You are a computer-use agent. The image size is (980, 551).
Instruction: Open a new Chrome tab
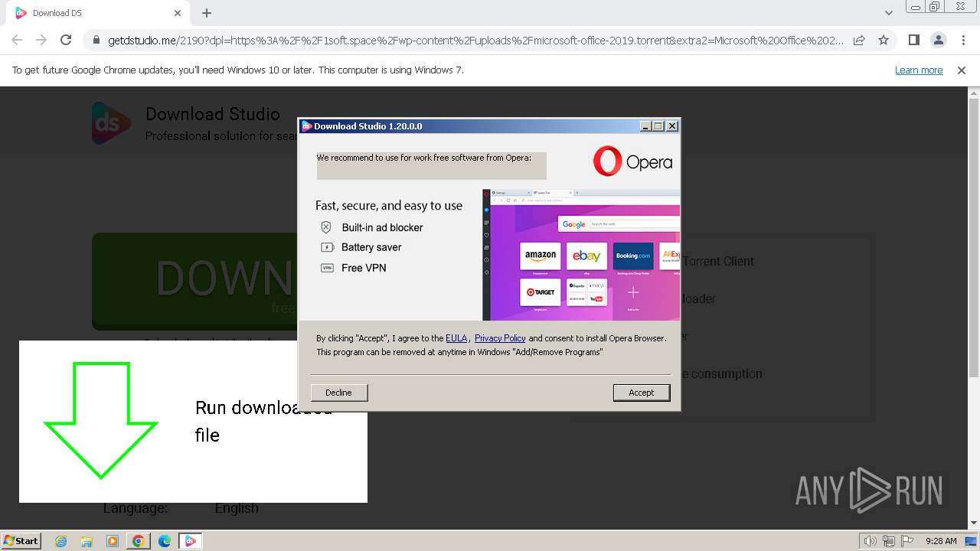(x=207, y=13)
